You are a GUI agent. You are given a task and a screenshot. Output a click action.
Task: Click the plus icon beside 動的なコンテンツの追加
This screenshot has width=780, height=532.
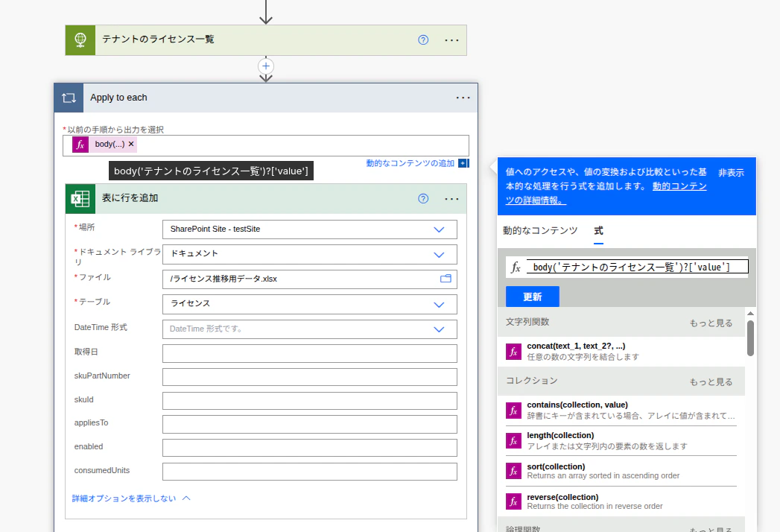coord(463,163)
